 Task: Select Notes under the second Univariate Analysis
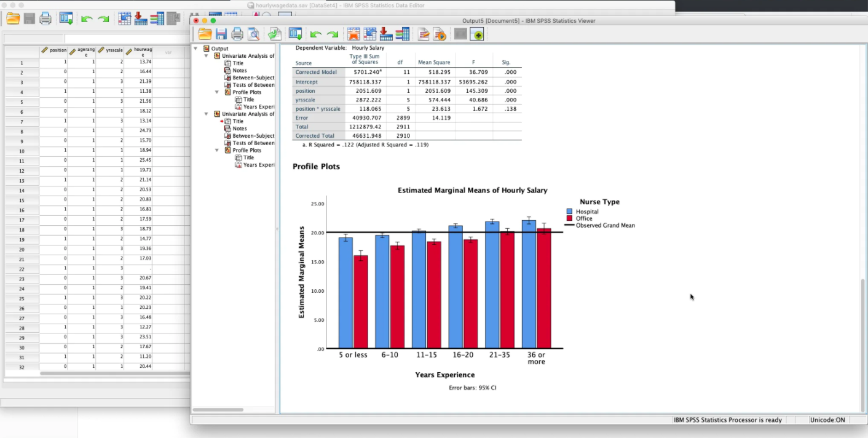(x=239, y=129)
